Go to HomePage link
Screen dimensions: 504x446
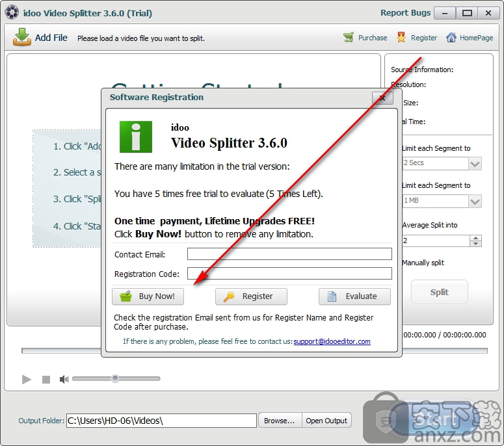(470, 38)
